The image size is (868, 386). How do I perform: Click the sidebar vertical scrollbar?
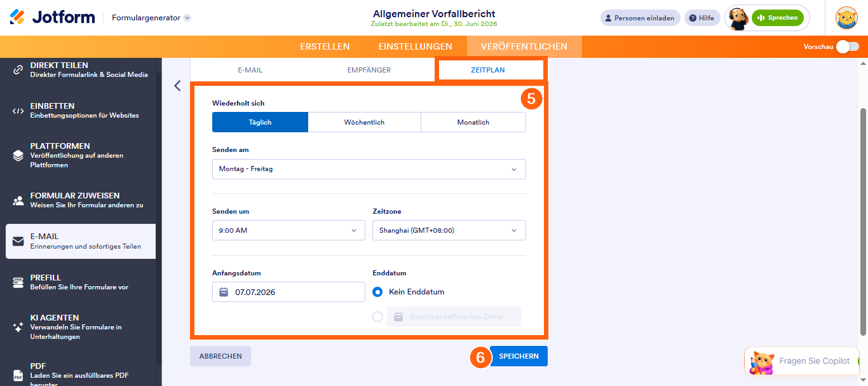click(x=159, y=219)
